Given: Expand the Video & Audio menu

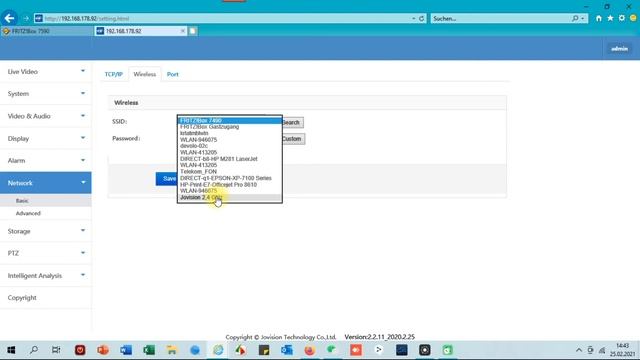Looking at the screenshot, I should coord(46,116).
